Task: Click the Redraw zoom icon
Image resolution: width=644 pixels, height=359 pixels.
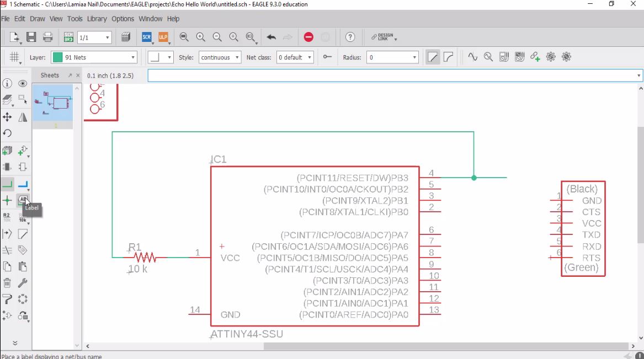Action: pyautogui.click(x=233, y=37)
